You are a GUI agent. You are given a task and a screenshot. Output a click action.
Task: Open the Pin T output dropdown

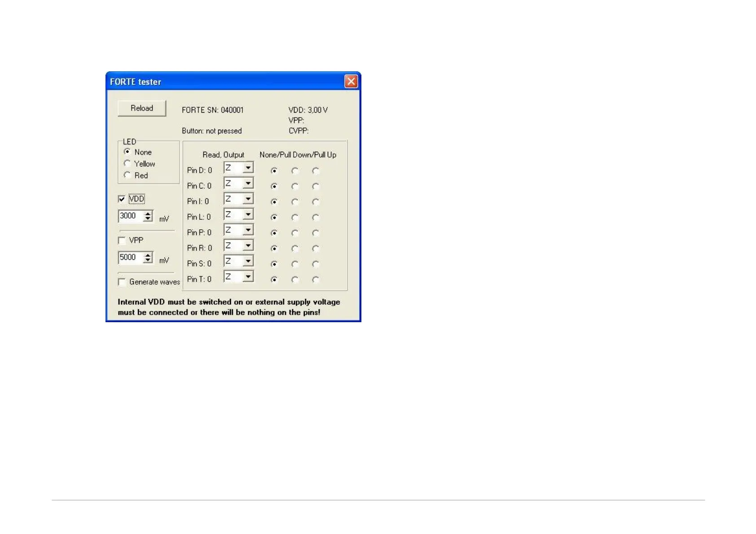point(248,277)
